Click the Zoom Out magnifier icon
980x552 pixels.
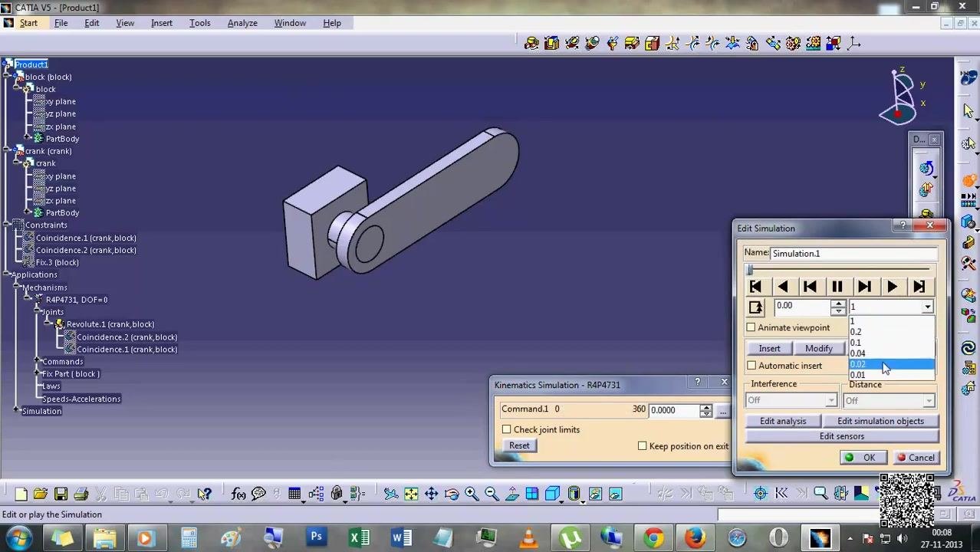pos(492,495)
